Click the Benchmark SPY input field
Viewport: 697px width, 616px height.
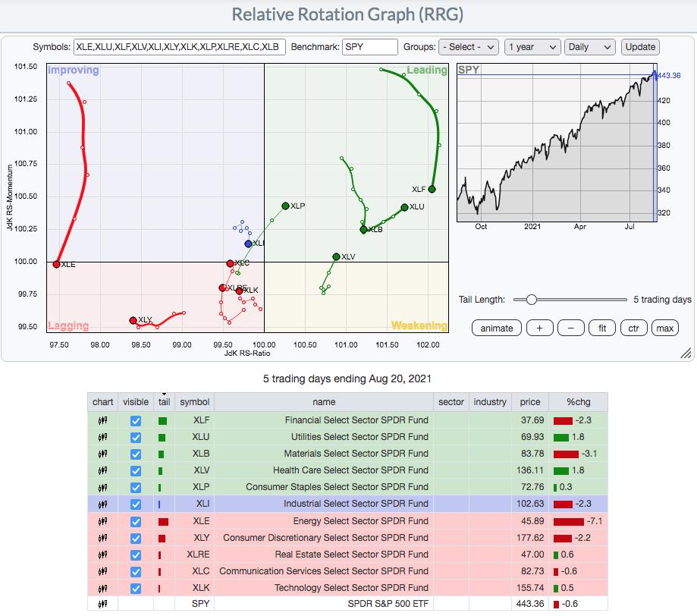[370, 47]
